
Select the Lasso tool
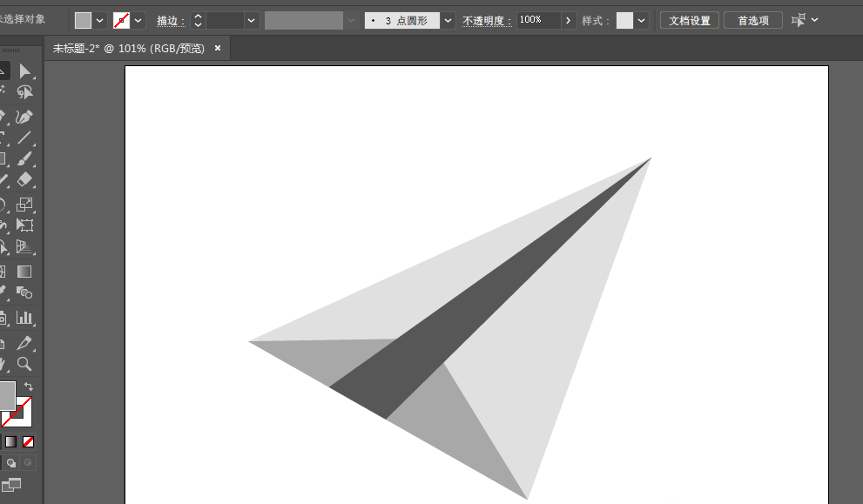click(x=24, y=92)
